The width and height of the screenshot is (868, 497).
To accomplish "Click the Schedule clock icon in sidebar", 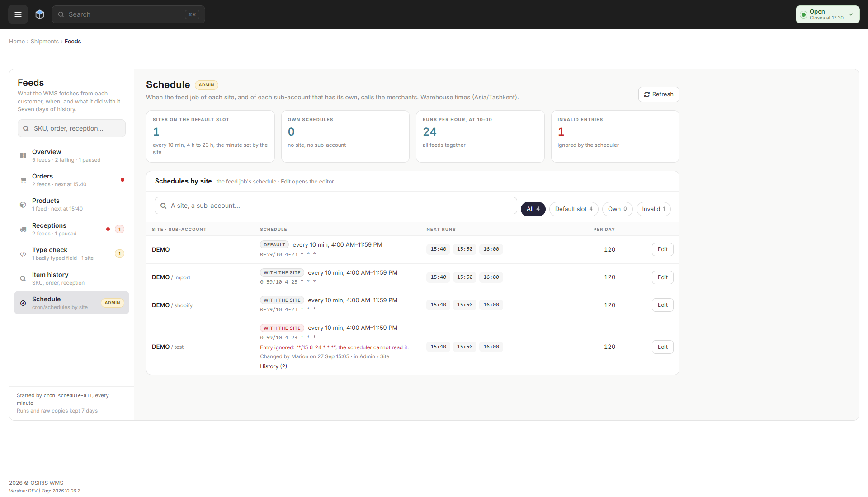I will [x=23, y=303].
